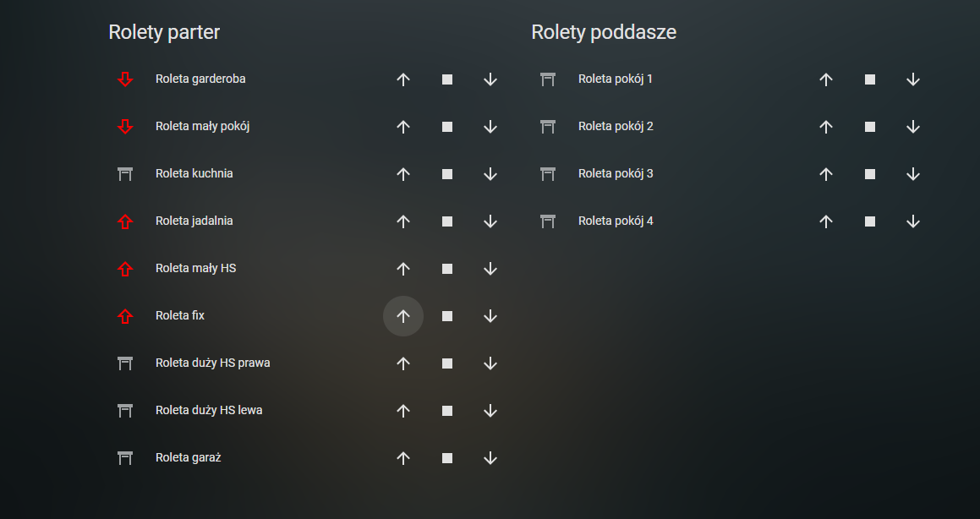This screenshot has width=980, height=519.
Task: Click the Roleta garderoba red state icon
Action: [125, 79]
